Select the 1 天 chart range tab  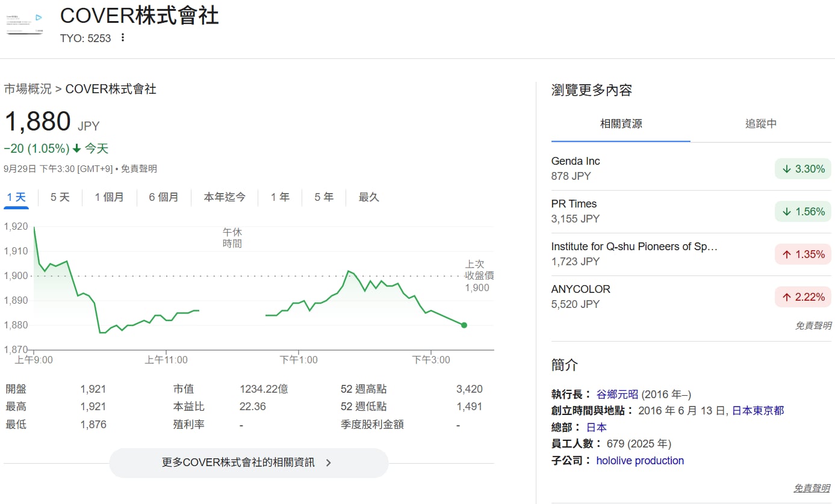pyautogui.click(x=16, y=197)
